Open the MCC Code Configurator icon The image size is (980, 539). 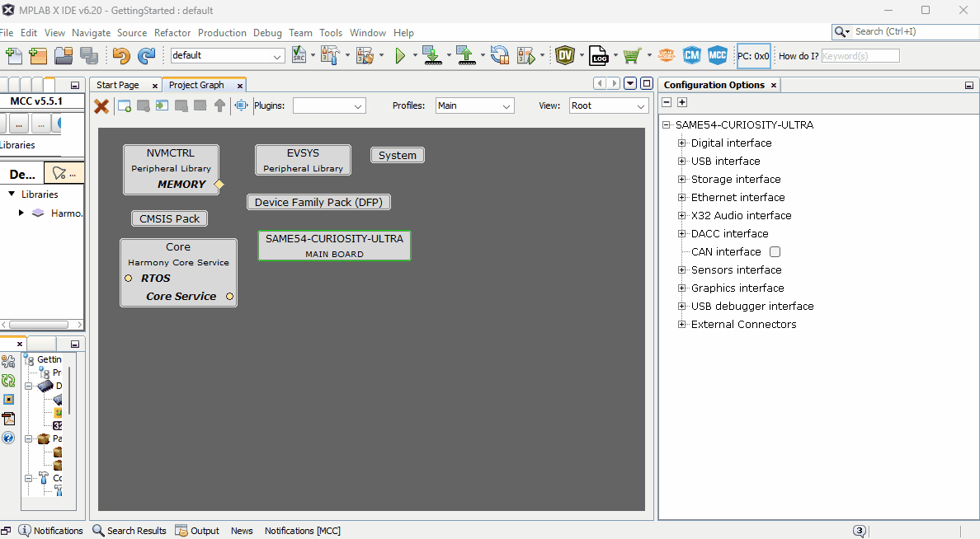(x=718, y=55)
